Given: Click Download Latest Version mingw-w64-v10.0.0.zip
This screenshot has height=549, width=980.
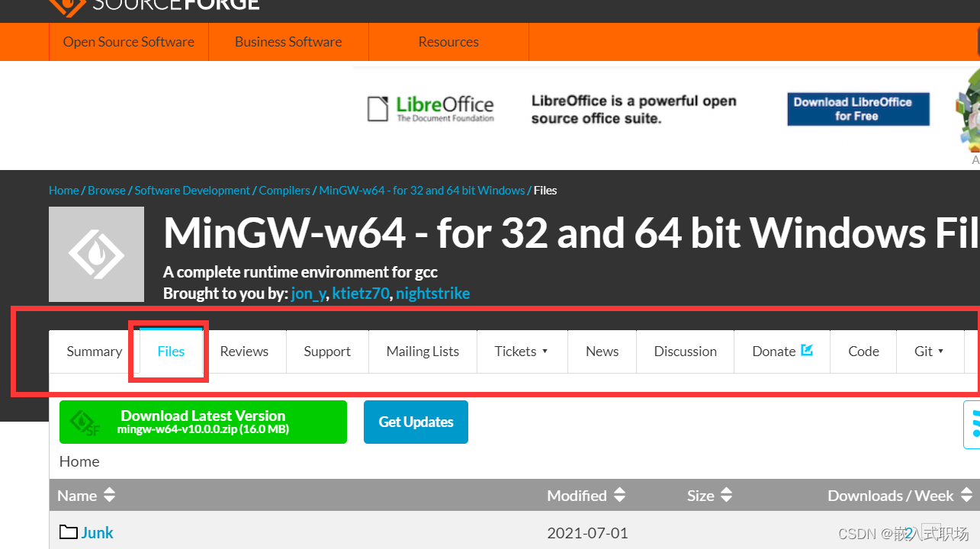Looking at the screenshot, I should coord(203,422).
